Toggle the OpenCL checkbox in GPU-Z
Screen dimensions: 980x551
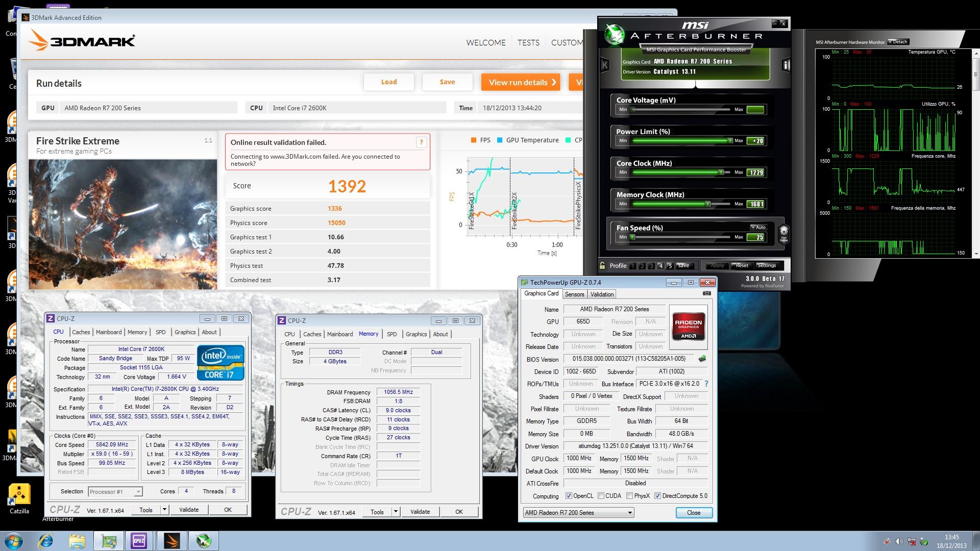coord(569,496)
